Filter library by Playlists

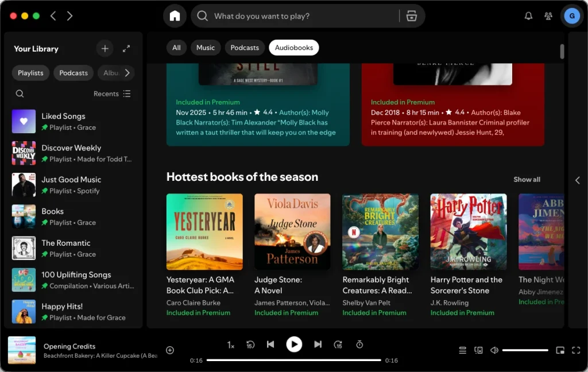click(x=30, y=73)
